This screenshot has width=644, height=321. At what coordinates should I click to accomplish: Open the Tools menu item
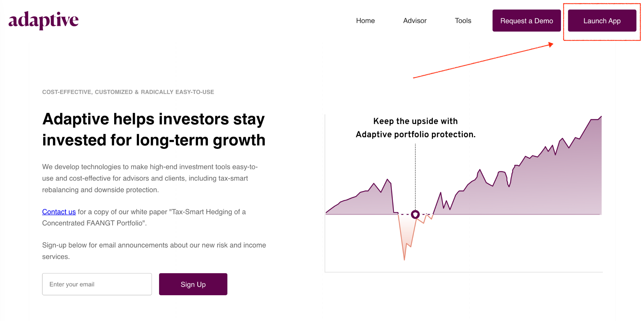(x=463, y=21)
